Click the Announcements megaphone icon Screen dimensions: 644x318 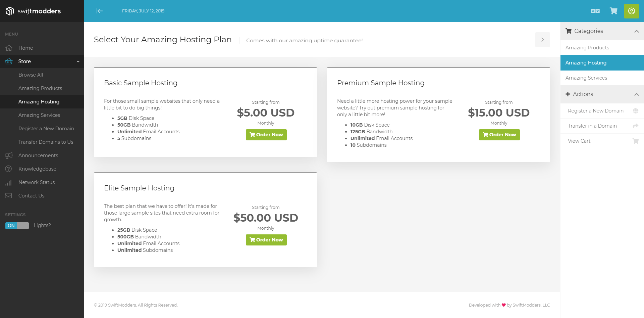pos(9,155)
